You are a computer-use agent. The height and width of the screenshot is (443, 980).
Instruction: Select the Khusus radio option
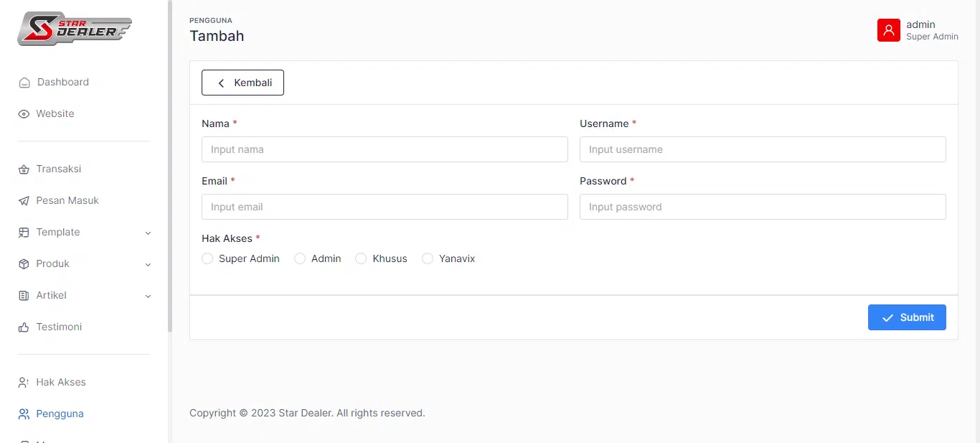361,258
